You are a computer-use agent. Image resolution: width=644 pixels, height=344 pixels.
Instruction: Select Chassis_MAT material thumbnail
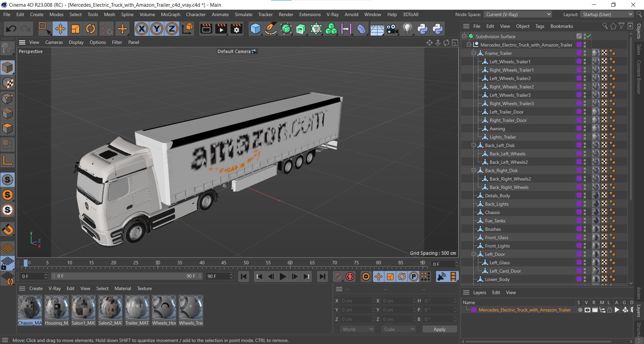coord(30,310)
